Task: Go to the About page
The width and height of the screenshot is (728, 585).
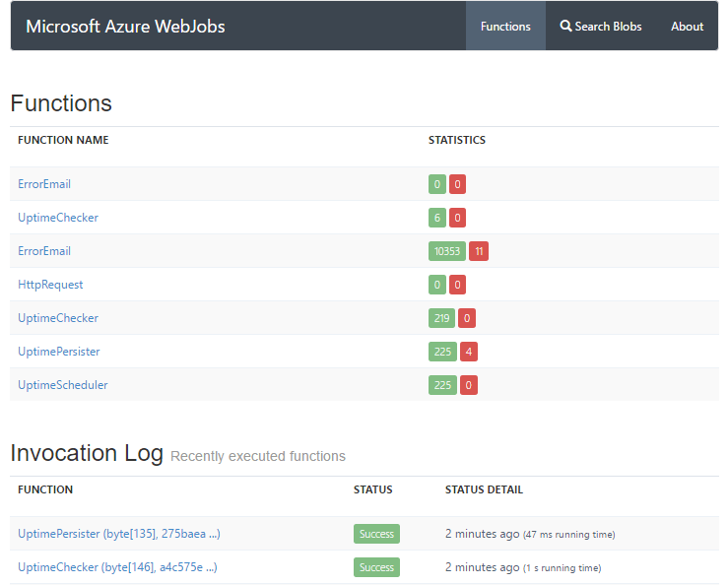Action: pos(688,27)
